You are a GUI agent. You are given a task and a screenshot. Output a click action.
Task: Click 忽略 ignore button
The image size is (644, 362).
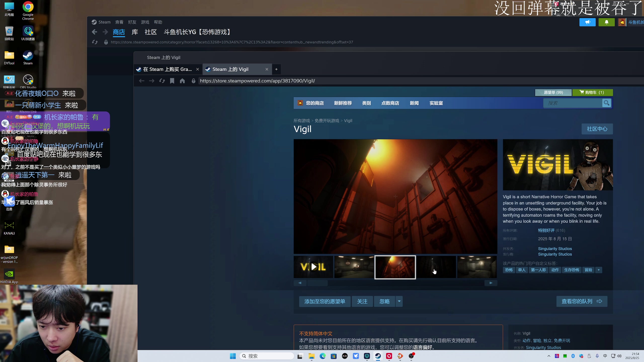[384, 301]
